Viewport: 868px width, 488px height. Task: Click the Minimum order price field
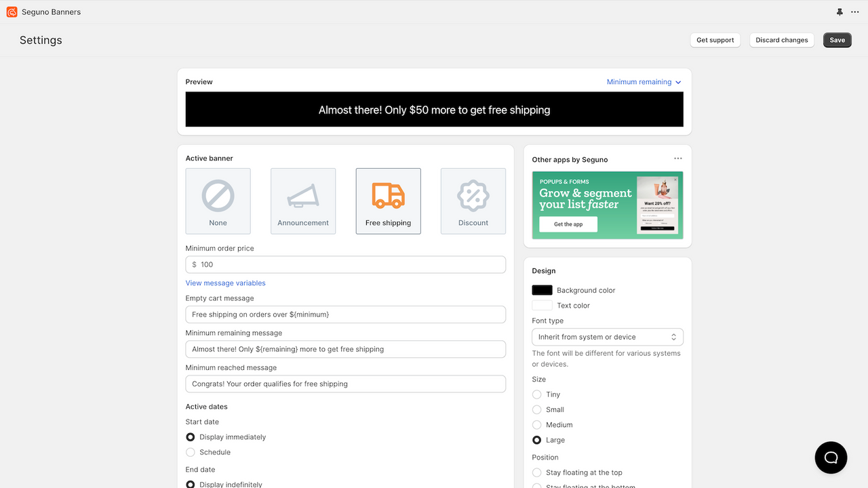346,264
